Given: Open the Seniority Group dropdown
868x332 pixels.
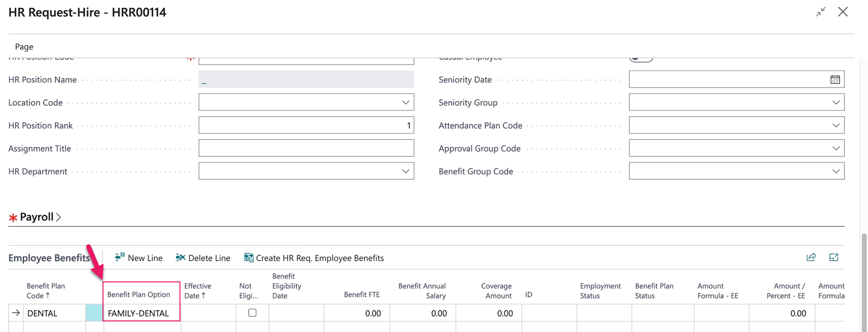Looking at the screenshot, I should point(836,103).
